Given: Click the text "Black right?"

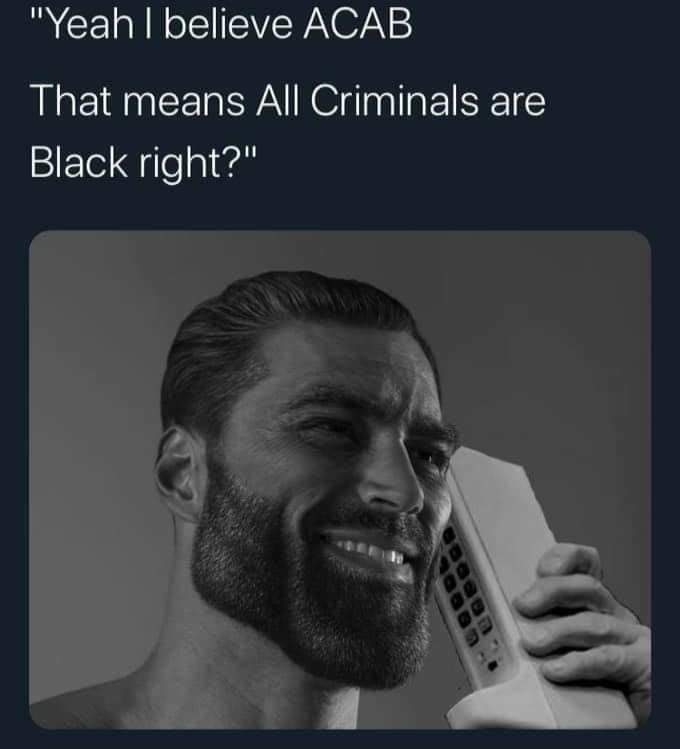Looking at the screenshot, I should pos(138,164).
